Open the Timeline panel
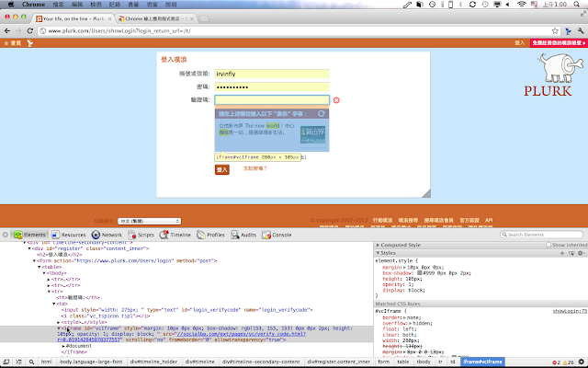This screenshot has height=368, width=588. click(x=175, y=235)
